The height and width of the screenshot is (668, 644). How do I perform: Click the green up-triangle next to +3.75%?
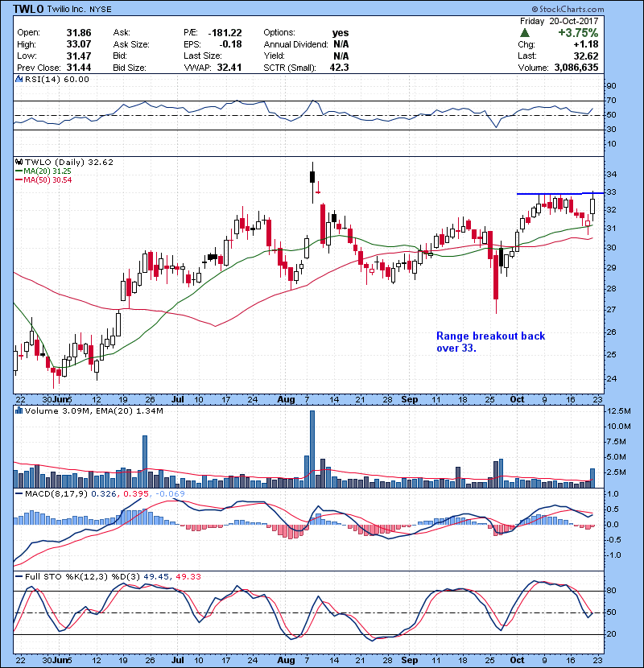pyautogui.click(x=525, y=33)
